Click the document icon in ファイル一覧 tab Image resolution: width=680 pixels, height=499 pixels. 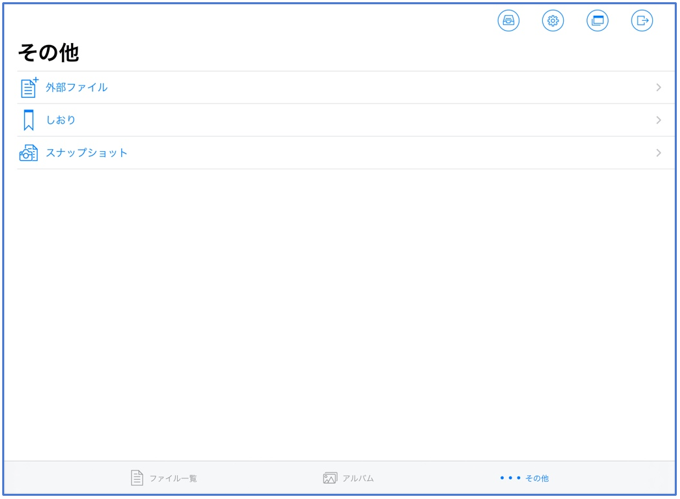pos(137,478)
